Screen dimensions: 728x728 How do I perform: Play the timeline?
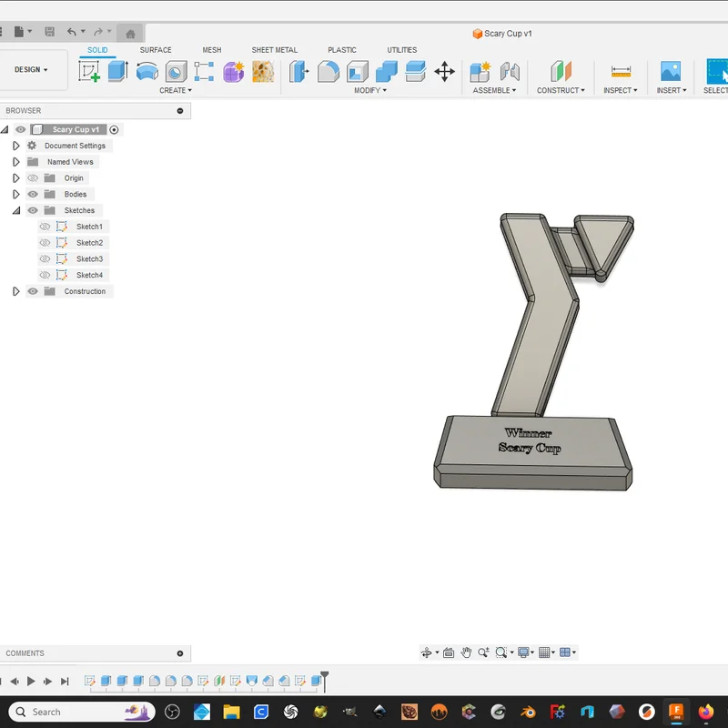31,681
